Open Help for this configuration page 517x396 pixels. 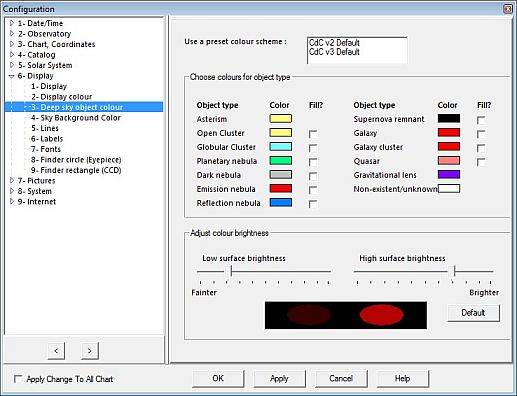(403, 379)
